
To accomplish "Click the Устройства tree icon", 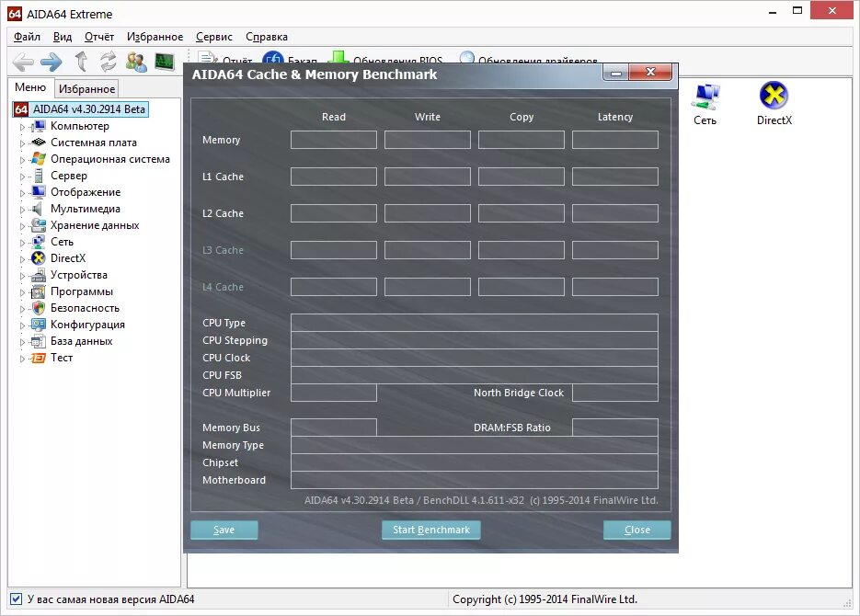I will click(39, 275).
